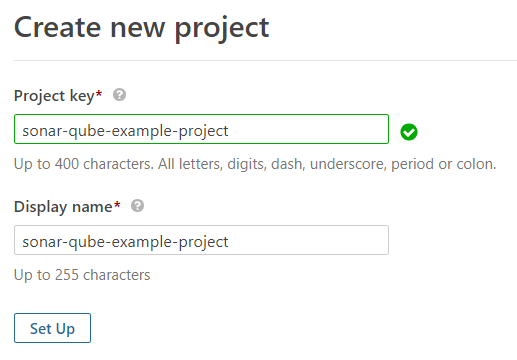Image resolution: width=517 pixels, height=360 pixels.
Task: Click the divider line below the heading
Action: coord(265,61)
